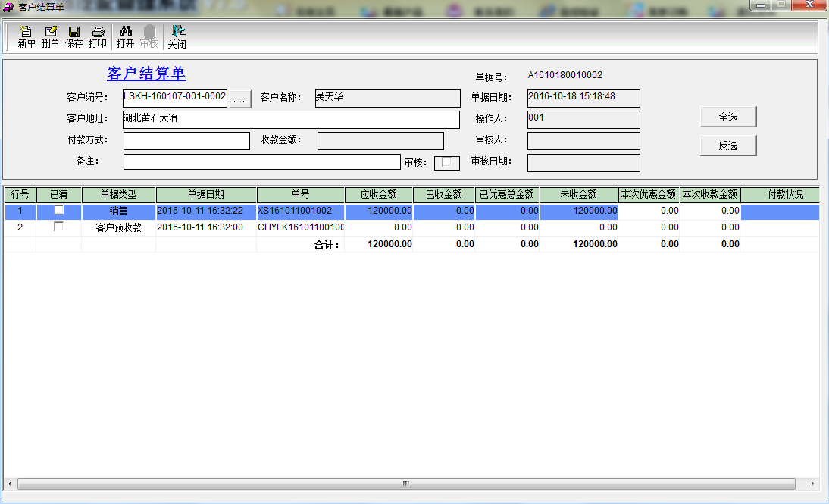
Task: Focus the 客户编号 input field
Action: coord(175,98)
